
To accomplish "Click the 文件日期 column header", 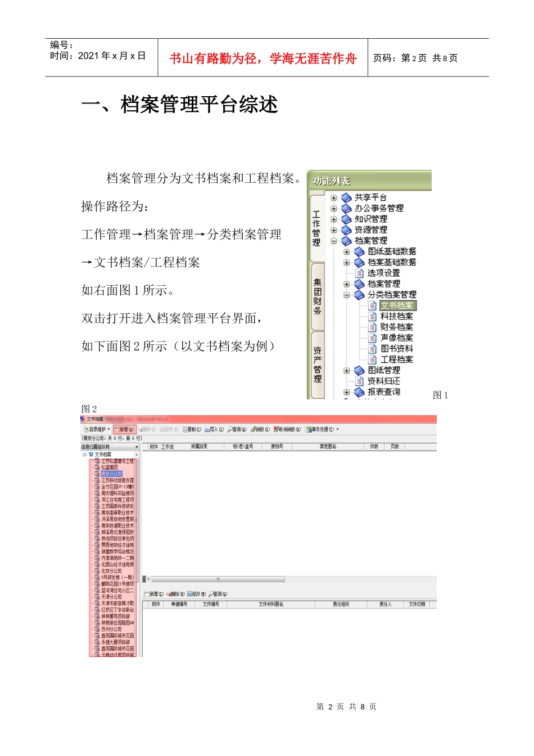I will coord(417,605).
